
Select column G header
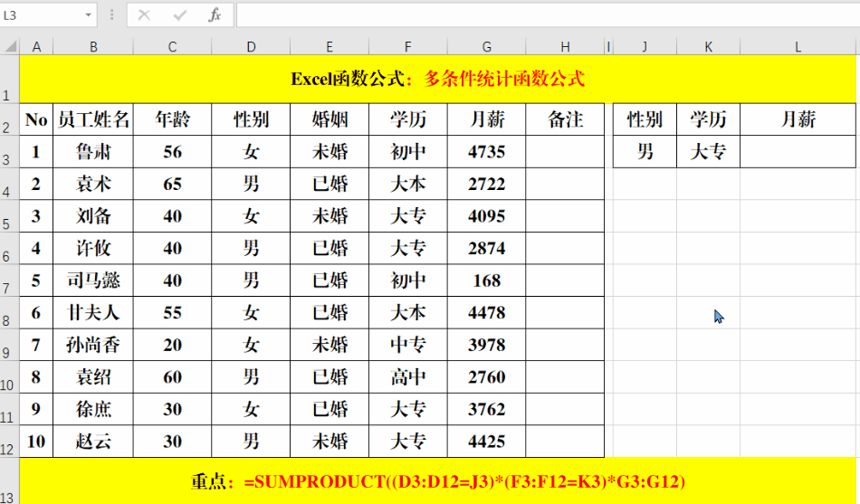coord(486,47)
